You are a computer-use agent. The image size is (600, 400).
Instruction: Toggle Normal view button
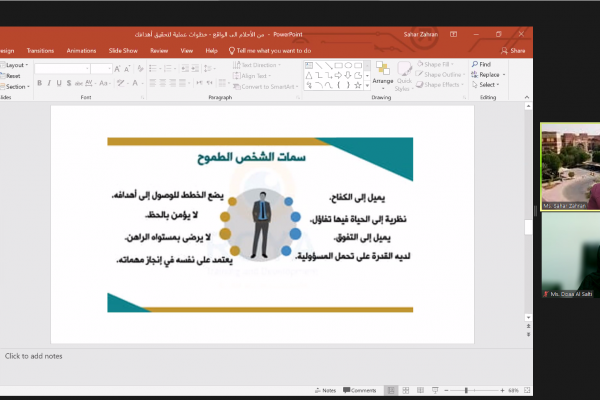coord(392,390)
